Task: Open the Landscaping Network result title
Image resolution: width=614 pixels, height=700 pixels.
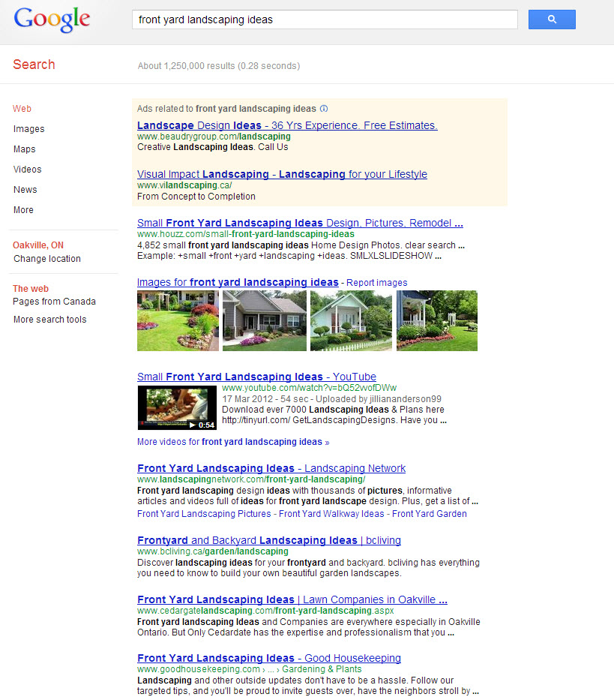Action: click(x=271, y=468)
